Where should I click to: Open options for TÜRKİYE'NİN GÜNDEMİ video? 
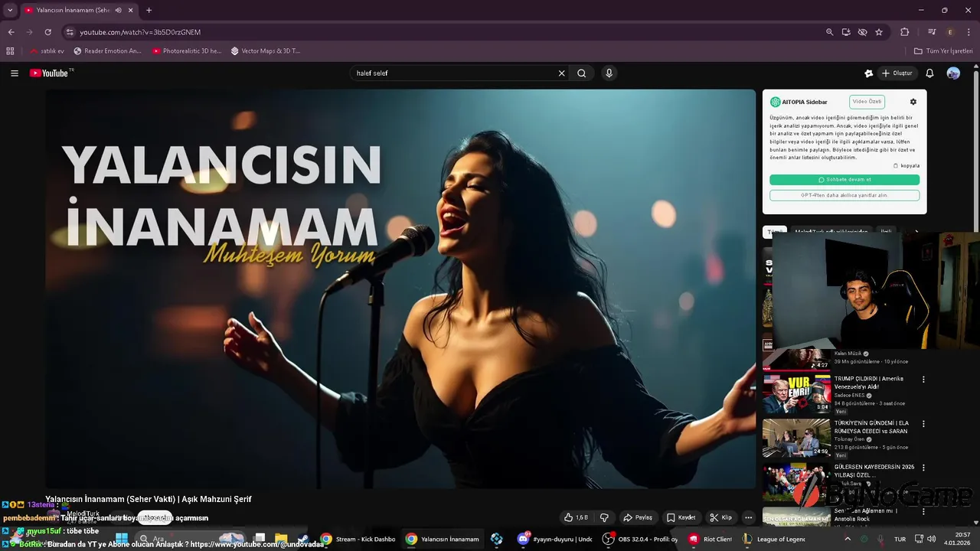point(923,423)
